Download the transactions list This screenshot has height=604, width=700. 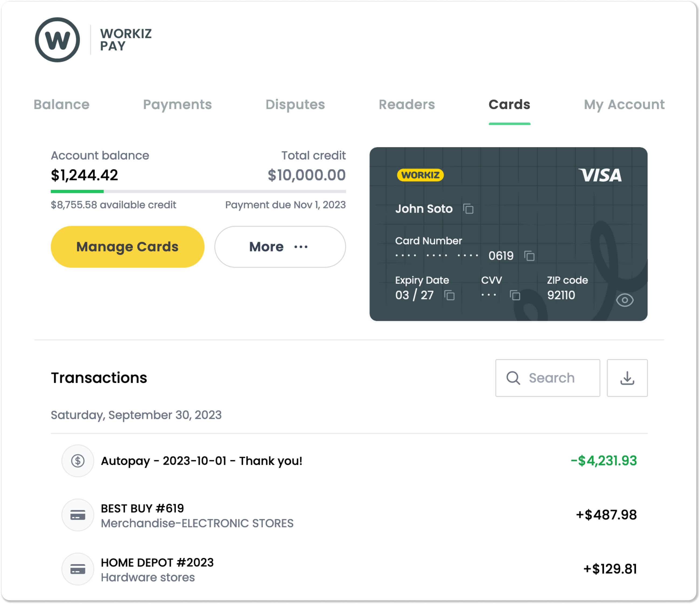pos(627,378)
